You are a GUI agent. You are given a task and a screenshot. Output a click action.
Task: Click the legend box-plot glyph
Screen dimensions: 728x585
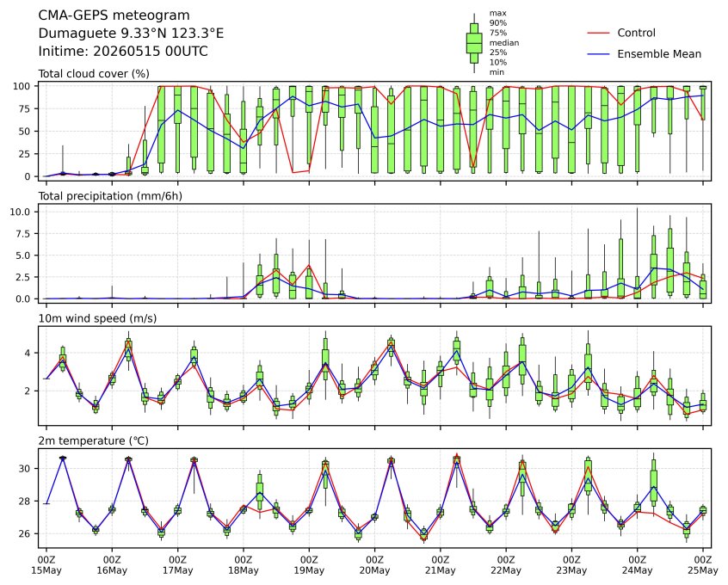coord(474,43)
